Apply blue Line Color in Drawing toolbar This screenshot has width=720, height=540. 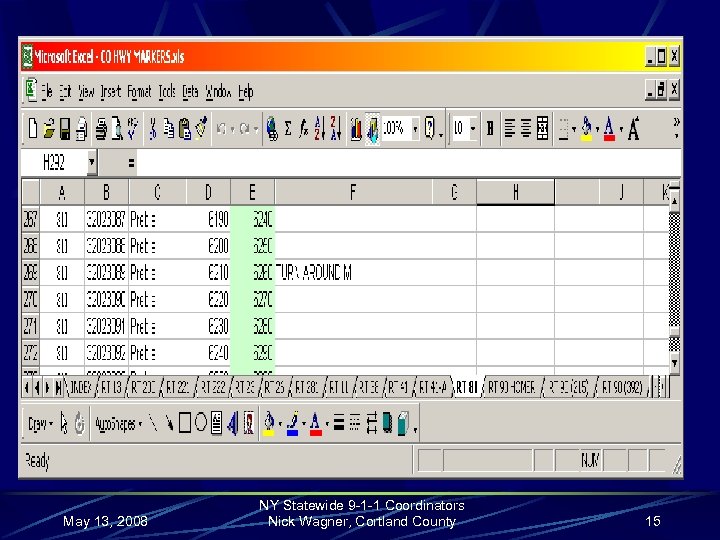coord(292,423)
